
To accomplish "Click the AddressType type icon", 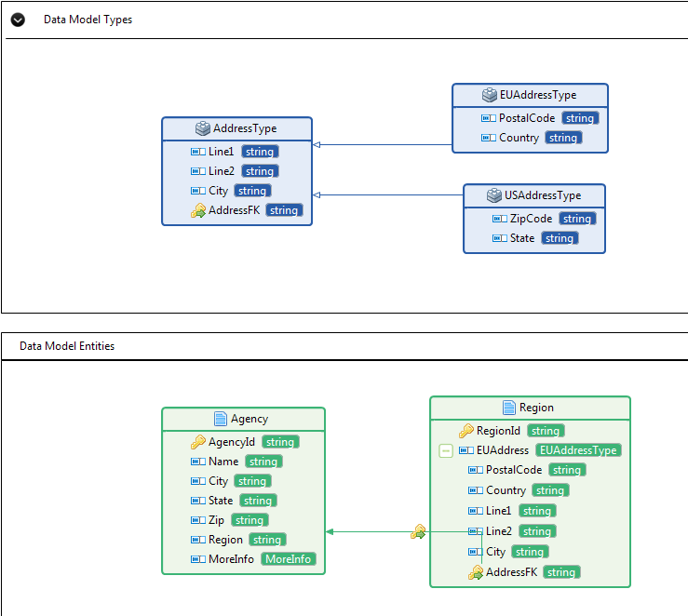I will click(202, 128).
